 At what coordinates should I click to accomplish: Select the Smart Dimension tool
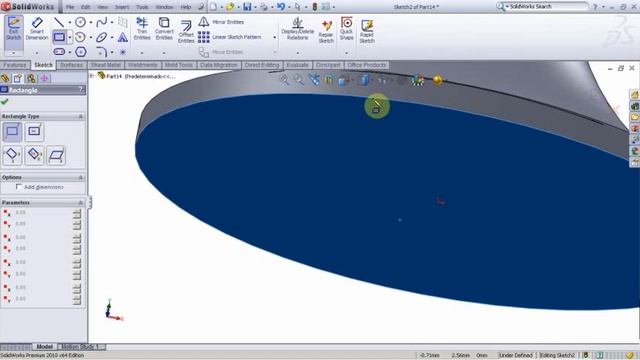37,29
